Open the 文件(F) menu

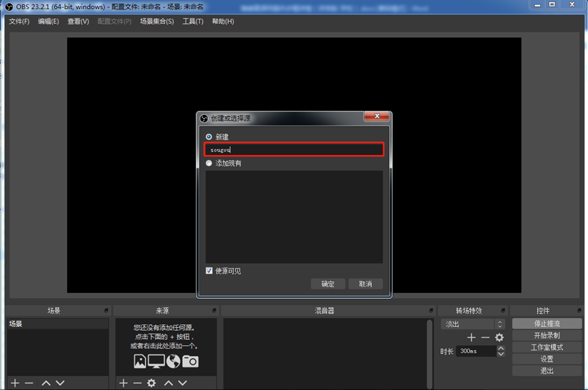pyautogui.click(x=19, y=21)
